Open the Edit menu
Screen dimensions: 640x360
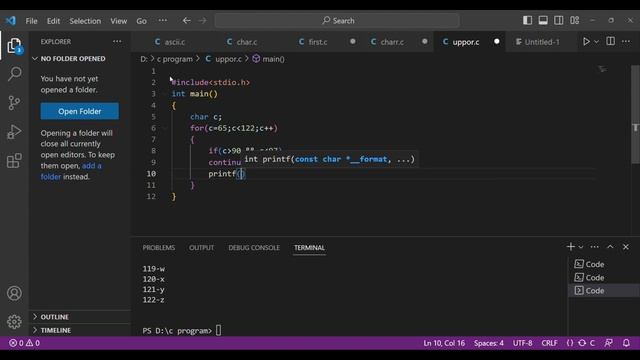click(53, 21)
